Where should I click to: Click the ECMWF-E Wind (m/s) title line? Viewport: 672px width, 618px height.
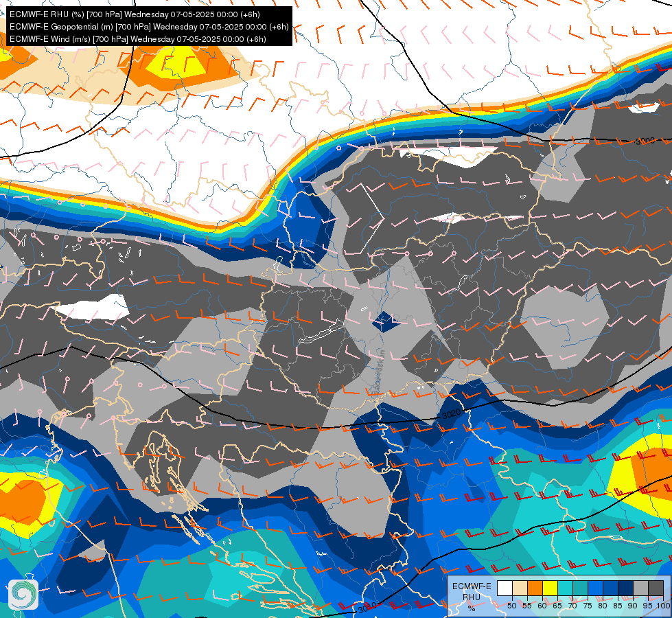(137, 39)
